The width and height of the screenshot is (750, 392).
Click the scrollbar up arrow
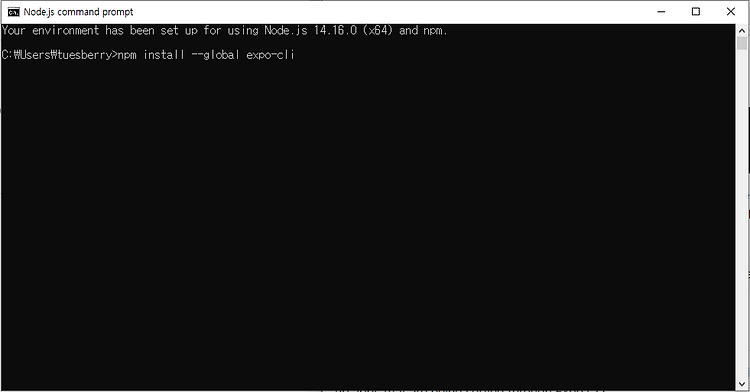click(x=742, y=30)
